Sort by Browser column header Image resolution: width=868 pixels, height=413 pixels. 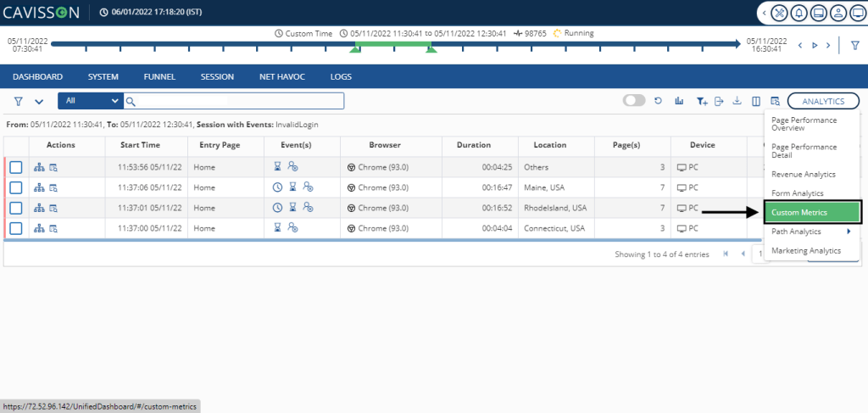pos(385,145)
